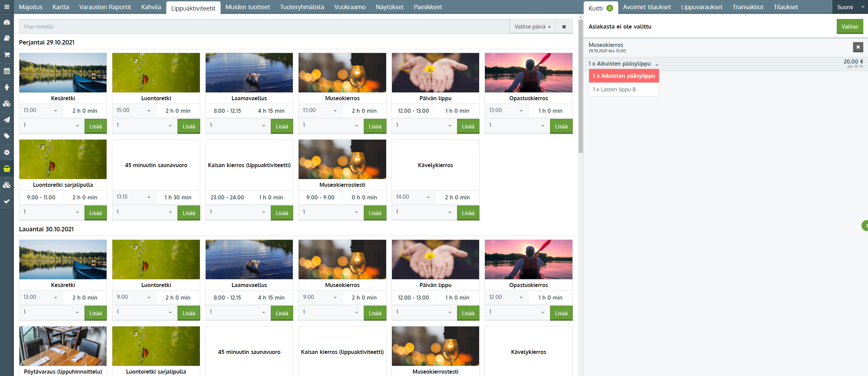Switch to the Vuokraamo tab
The width and height of the screenshot is (868, 376).
click(x=350, y=7)
